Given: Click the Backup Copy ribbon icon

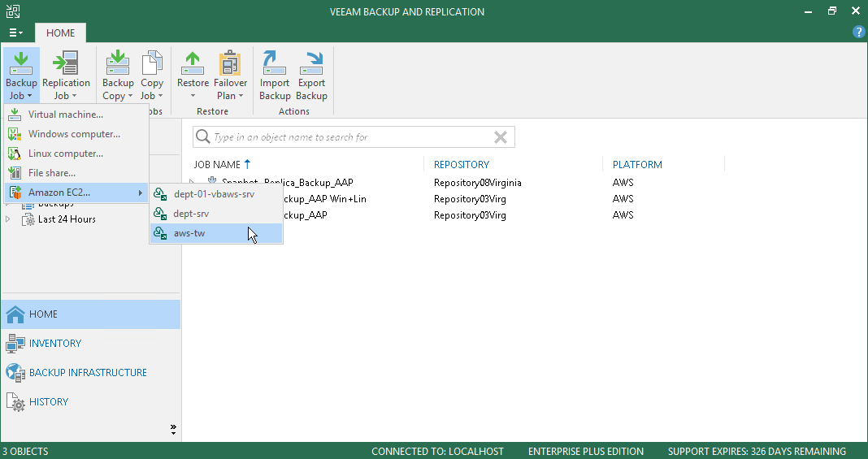Looking at the screenshot, I should click(x=118, y=63).
